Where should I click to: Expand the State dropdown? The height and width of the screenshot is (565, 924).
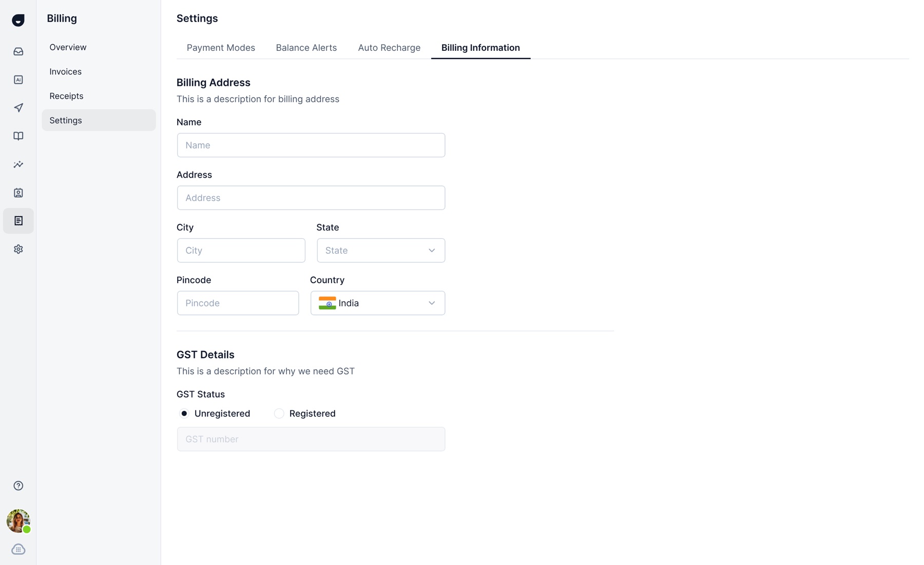click(381, 250)
